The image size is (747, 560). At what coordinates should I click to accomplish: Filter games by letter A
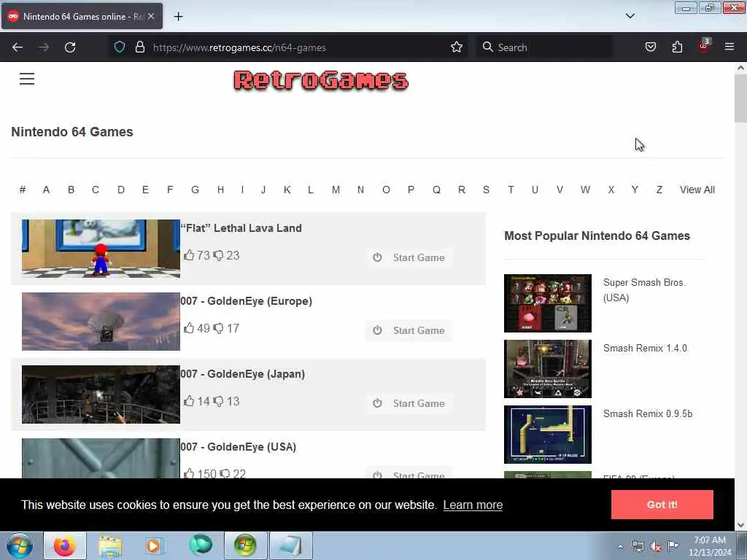(x=46, y=190)
